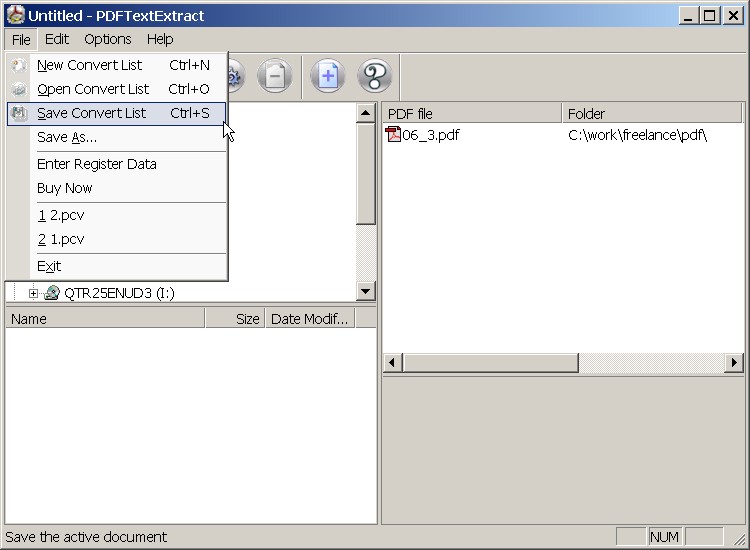Click the folder tree vertical scrollbar thumb

[365, 174]
